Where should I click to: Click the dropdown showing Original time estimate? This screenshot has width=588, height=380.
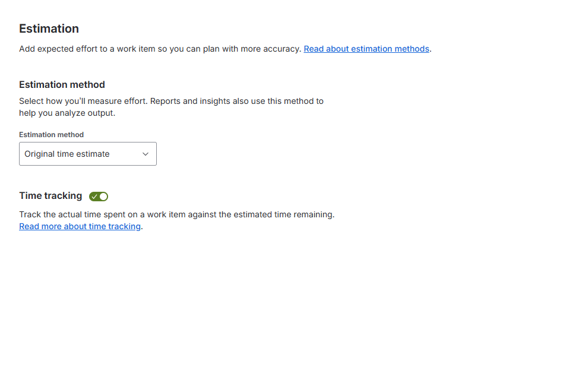[x=88, y=153]
